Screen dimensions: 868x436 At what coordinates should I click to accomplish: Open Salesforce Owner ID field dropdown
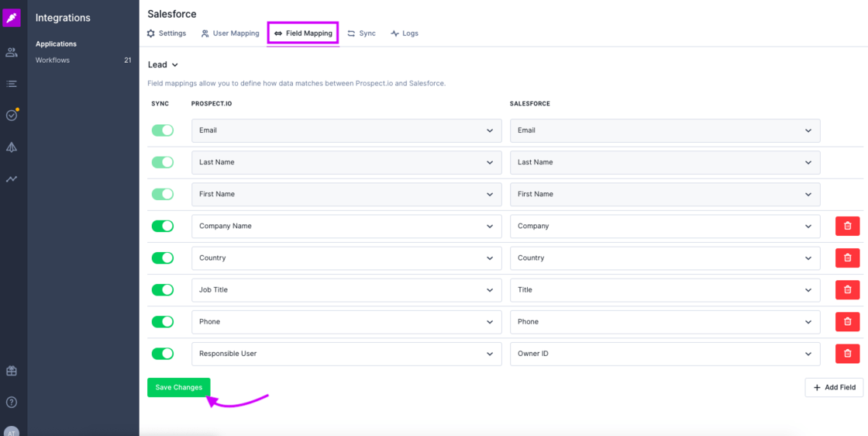[665, 354]
